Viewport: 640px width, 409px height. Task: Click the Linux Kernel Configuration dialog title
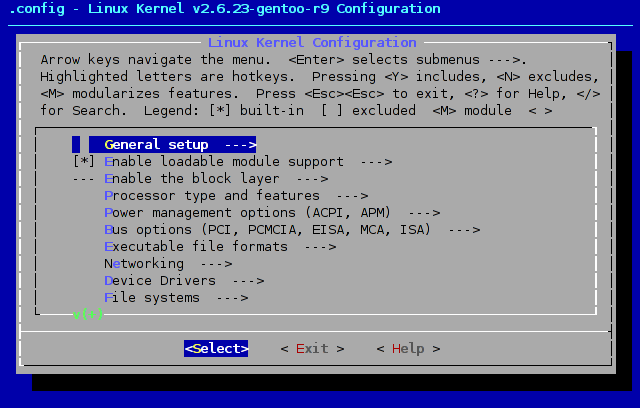click(312, 42)
